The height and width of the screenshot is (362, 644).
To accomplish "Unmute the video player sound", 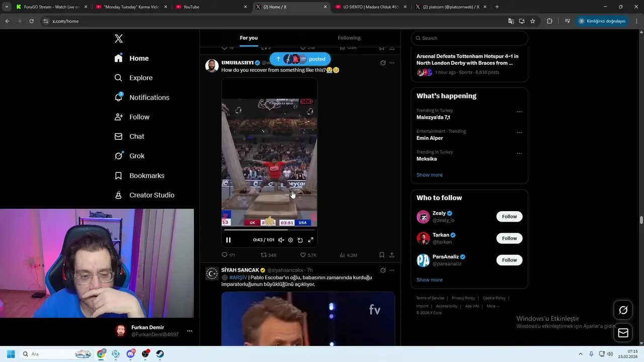I will coord(281,240).
